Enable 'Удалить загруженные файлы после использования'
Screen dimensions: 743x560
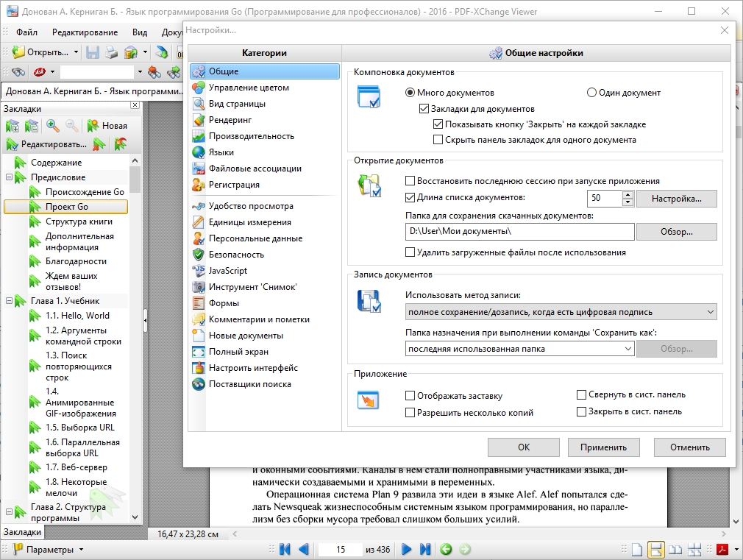[x=410, y=252]
